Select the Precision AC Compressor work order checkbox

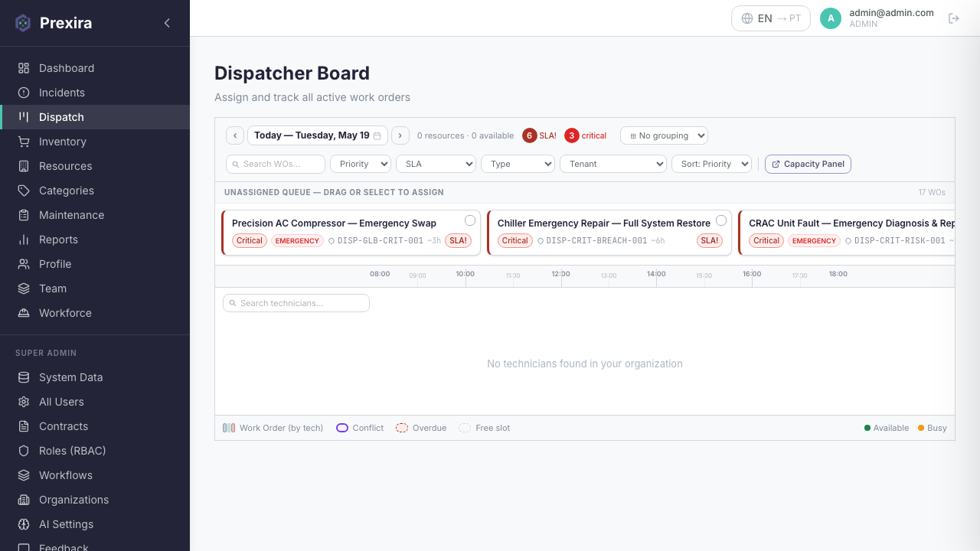(470, 220)
